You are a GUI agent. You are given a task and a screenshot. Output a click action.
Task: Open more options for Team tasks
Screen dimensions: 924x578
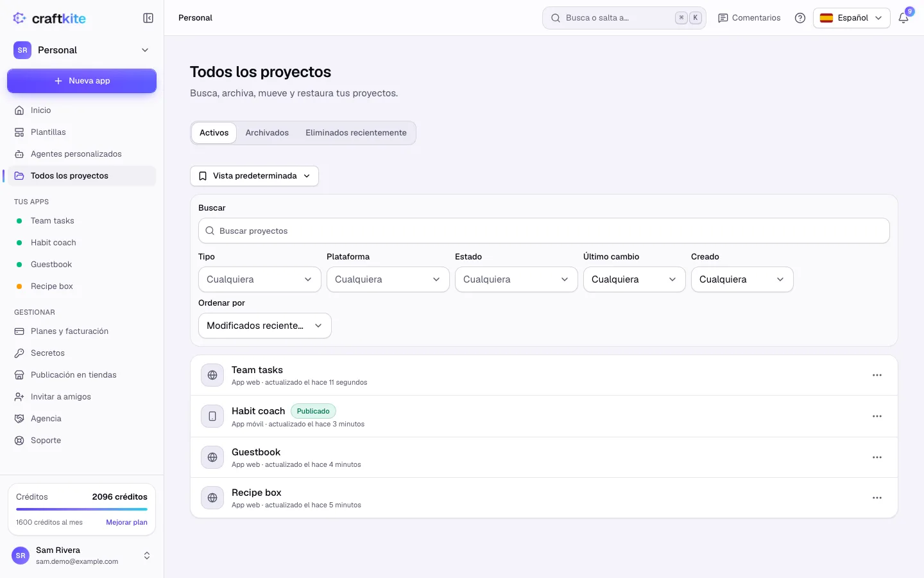(x=877, y=375)
